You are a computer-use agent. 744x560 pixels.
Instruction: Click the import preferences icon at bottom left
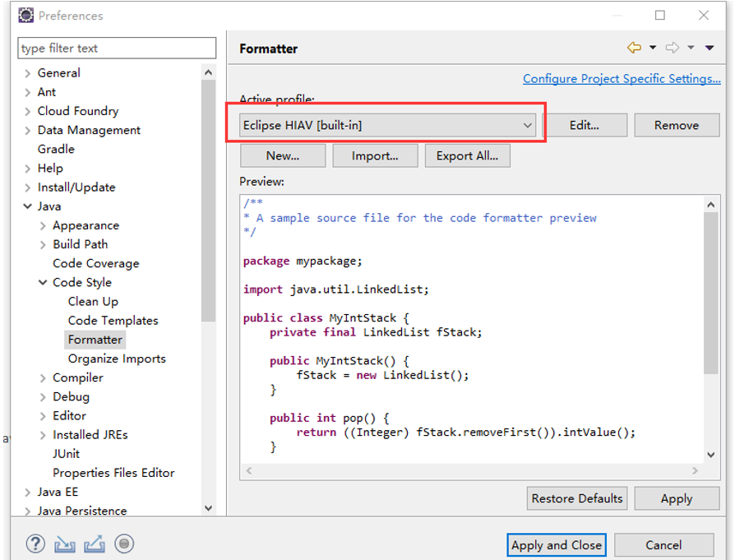[x=65, y=544]
